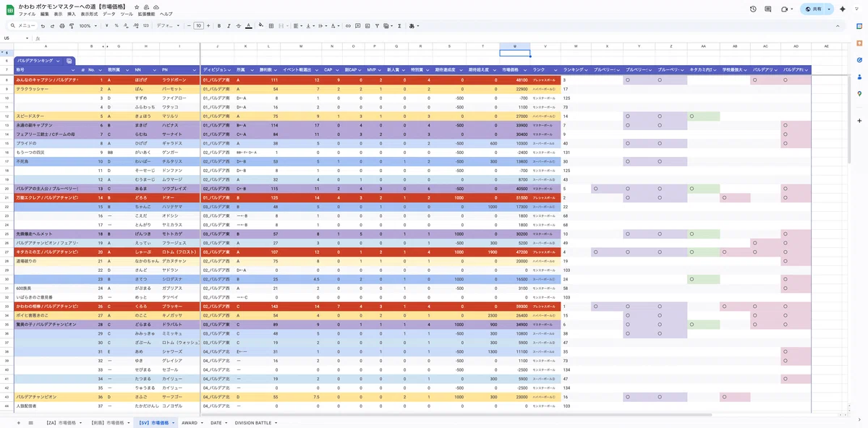Search menus in the メニュー box
The width and height of the screenshot is (868, 428).
pos(23,25)
